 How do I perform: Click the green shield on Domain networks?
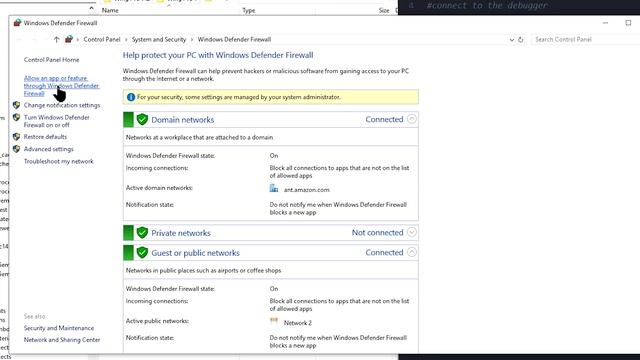click(142, 120)
